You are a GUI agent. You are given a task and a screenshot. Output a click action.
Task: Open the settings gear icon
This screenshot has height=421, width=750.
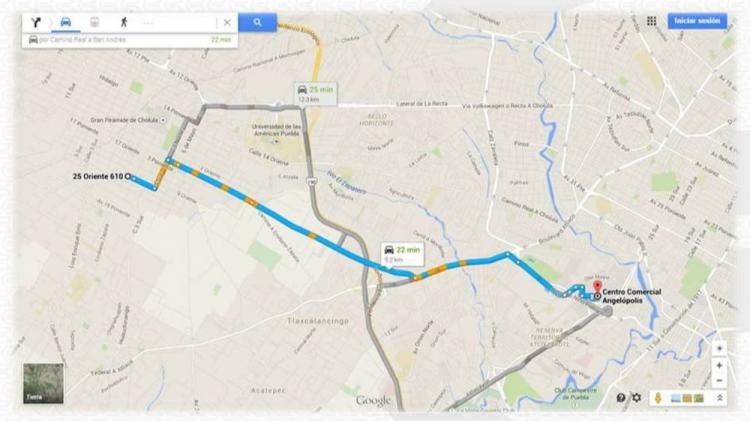(637, 398)
